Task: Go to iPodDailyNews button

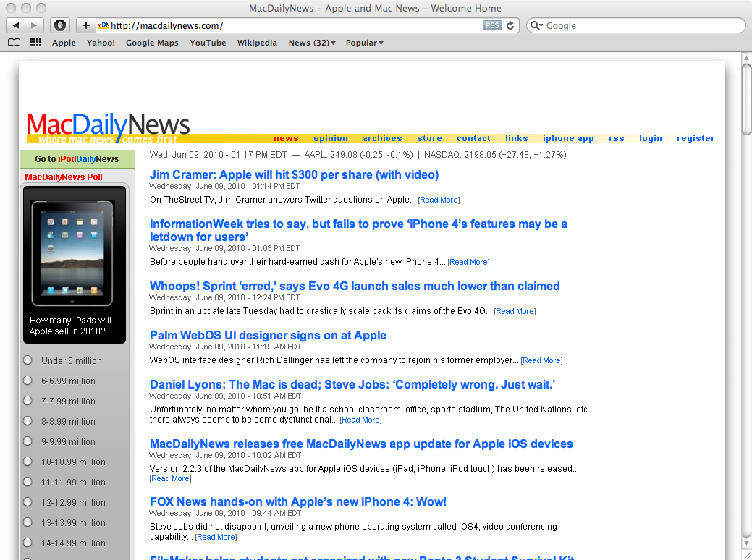Action: [77, 158]
